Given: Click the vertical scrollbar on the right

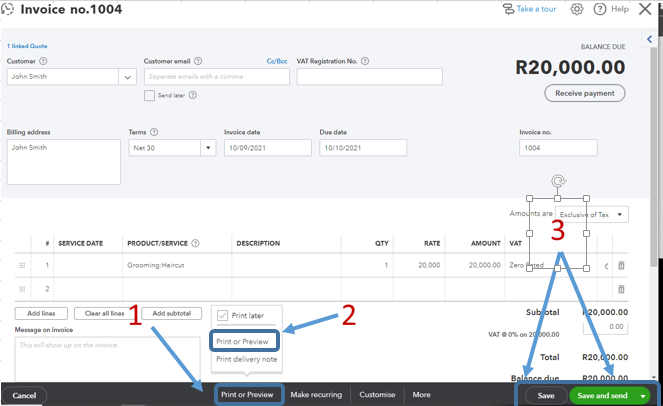Looking at the screenshot, I should (x=654, y=156).
